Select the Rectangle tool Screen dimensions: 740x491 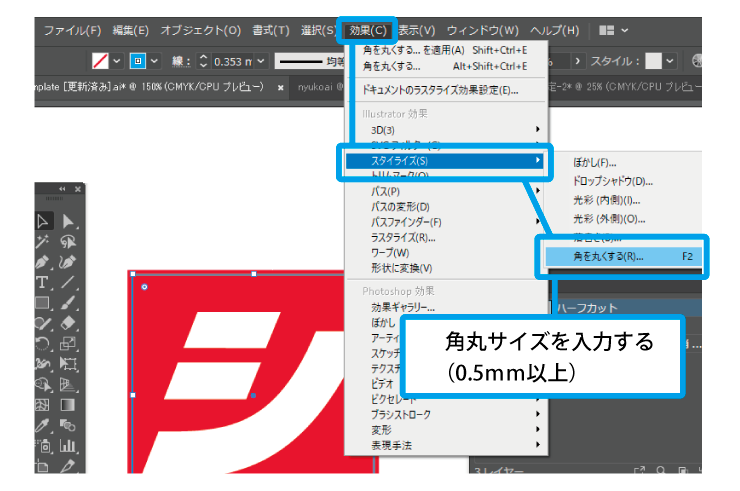click(x=43, y=303)
